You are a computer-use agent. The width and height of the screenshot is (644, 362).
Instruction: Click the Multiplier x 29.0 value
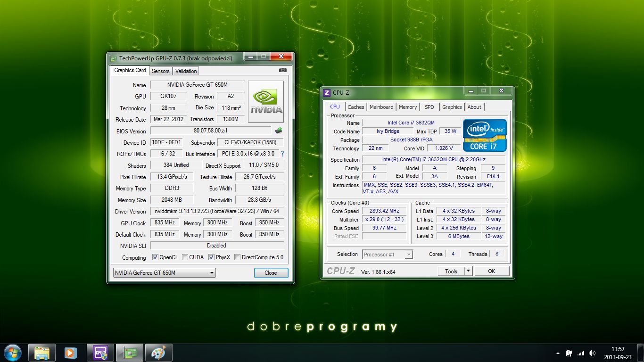pyautogui.click(x=384, y=219)
